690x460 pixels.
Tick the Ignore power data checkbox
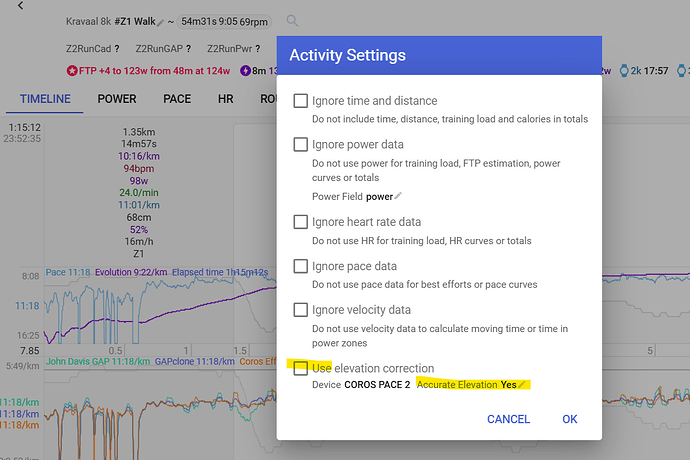[300, 144]
